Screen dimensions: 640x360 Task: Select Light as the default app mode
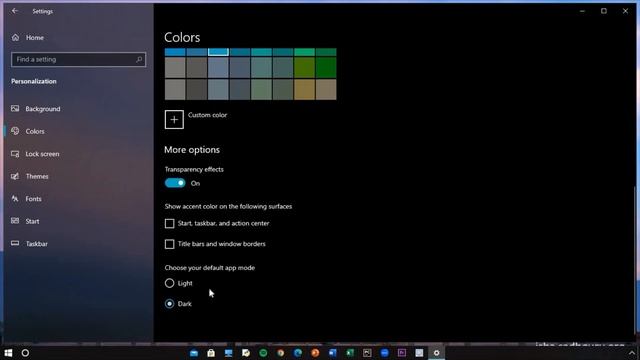[x=169, y=283]
